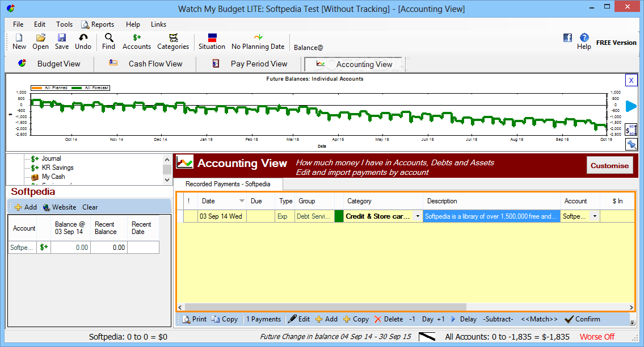Click right arrow of payments scrollbar

pyautogui.click(x=632, y=307)
